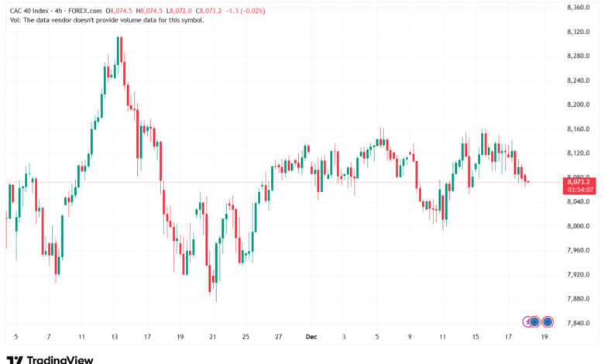
Task: Click the 7,840.0 price axis label
Action: pos(579,323)
